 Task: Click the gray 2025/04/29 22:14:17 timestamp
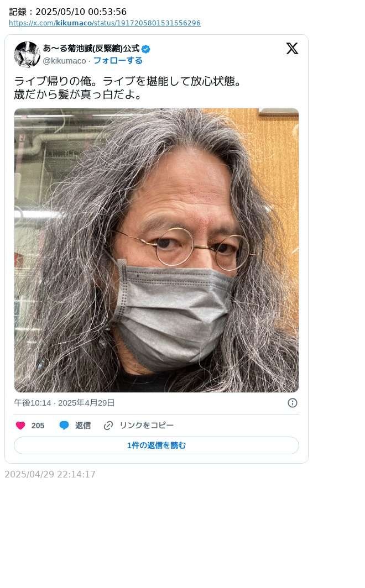click(50, 474)
